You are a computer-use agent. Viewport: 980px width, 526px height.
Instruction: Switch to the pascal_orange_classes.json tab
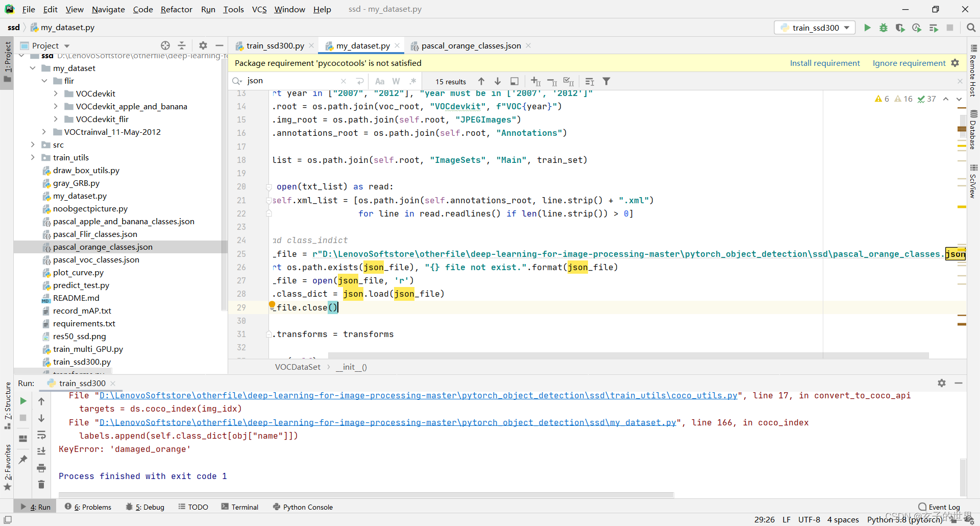point(470,45)
